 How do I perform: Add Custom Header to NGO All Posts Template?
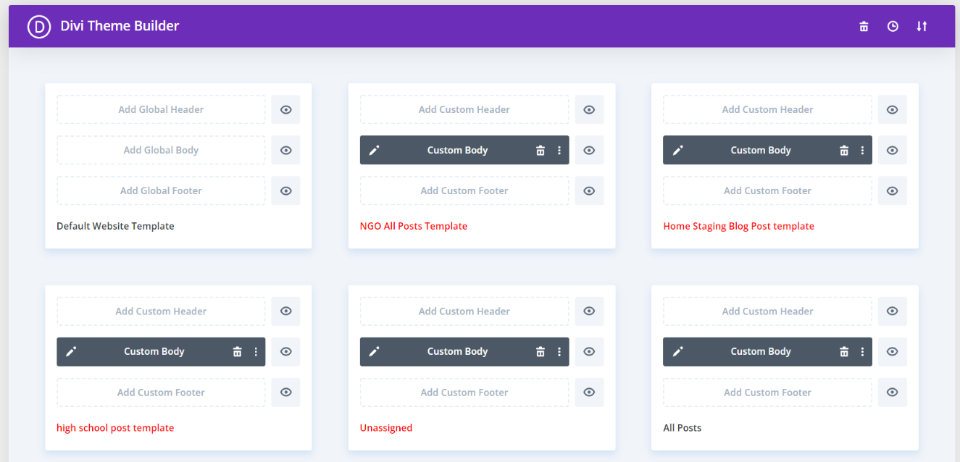coord(464,110)
